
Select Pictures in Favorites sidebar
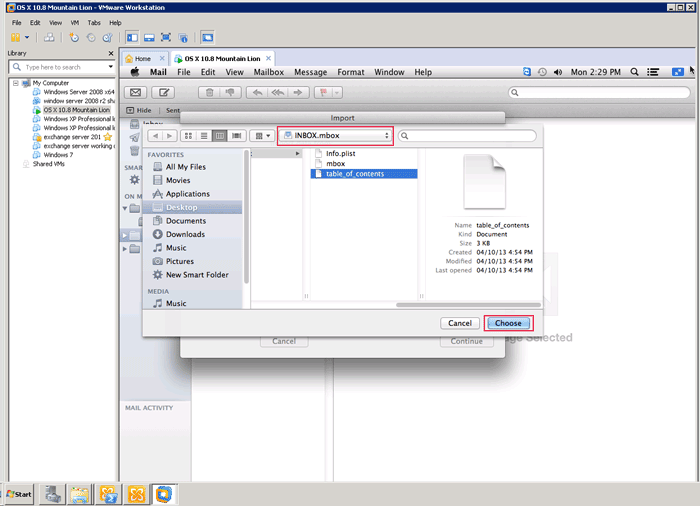179,261
